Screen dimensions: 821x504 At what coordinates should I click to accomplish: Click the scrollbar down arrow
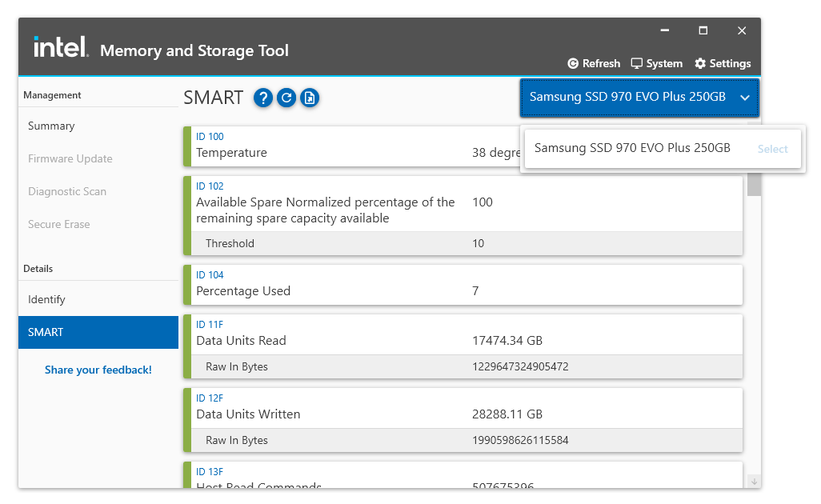pos(754,482)
